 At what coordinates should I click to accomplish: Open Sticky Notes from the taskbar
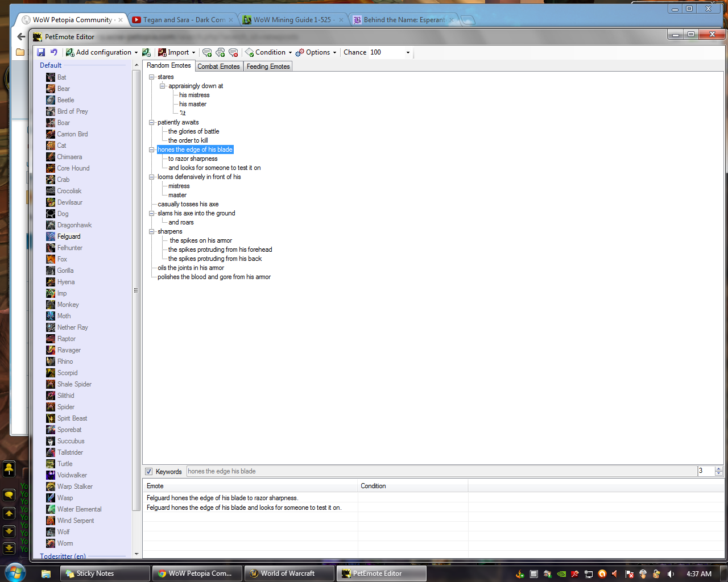click(105, 573)
